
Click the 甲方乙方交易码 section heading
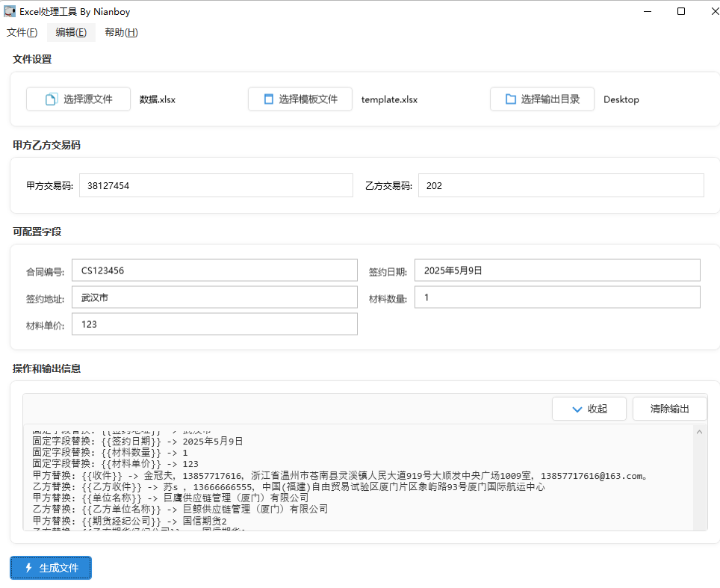[x=46, y=145]
